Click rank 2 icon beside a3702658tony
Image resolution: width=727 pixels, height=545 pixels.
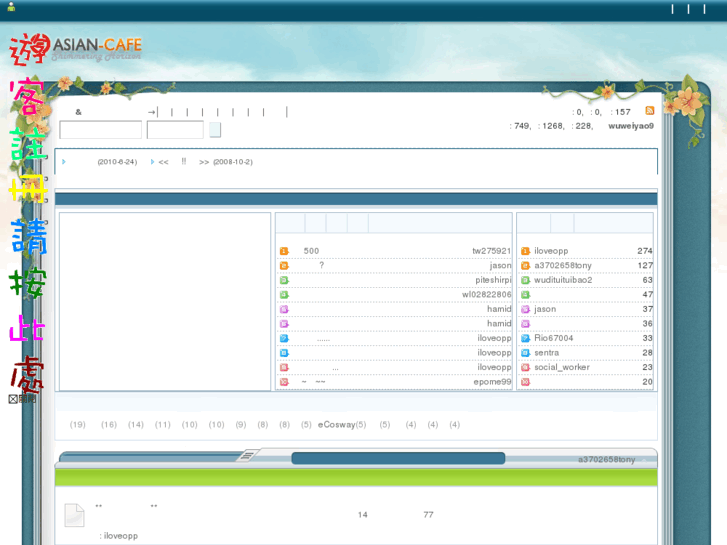point(525,266)
